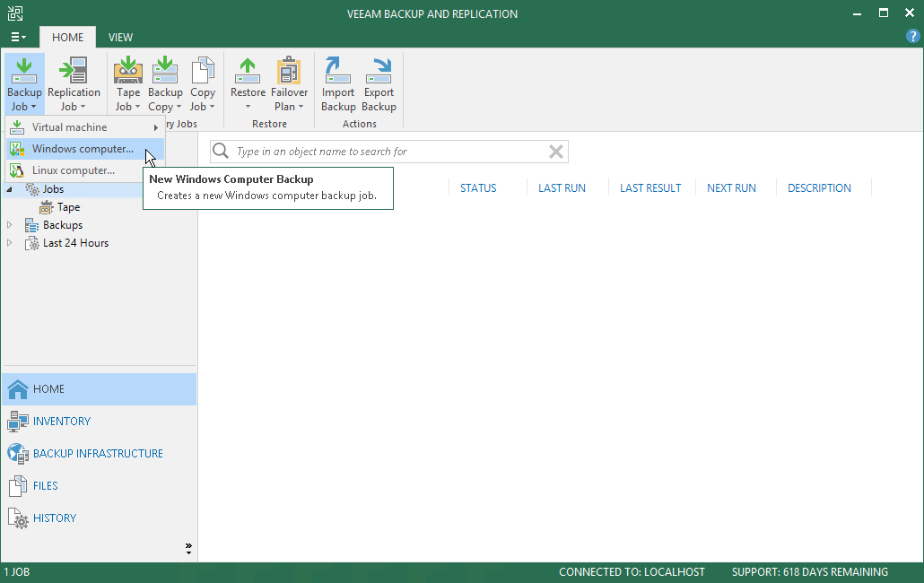
Task: Open the help question mark icon
Action: coord(912,37)
